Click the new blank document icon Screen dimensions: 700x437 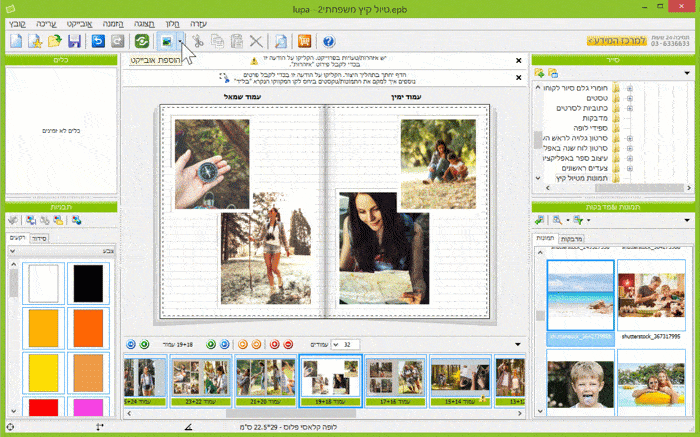pos(17,41)
